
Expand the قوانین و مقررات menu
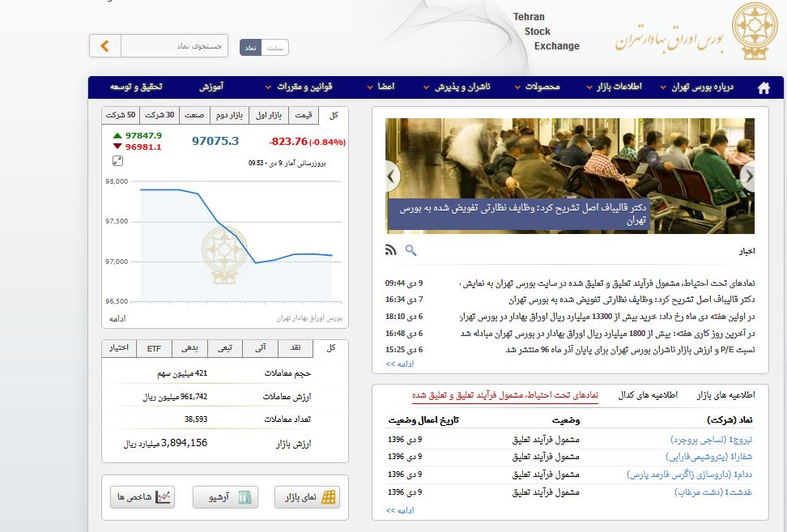point(299,87)
